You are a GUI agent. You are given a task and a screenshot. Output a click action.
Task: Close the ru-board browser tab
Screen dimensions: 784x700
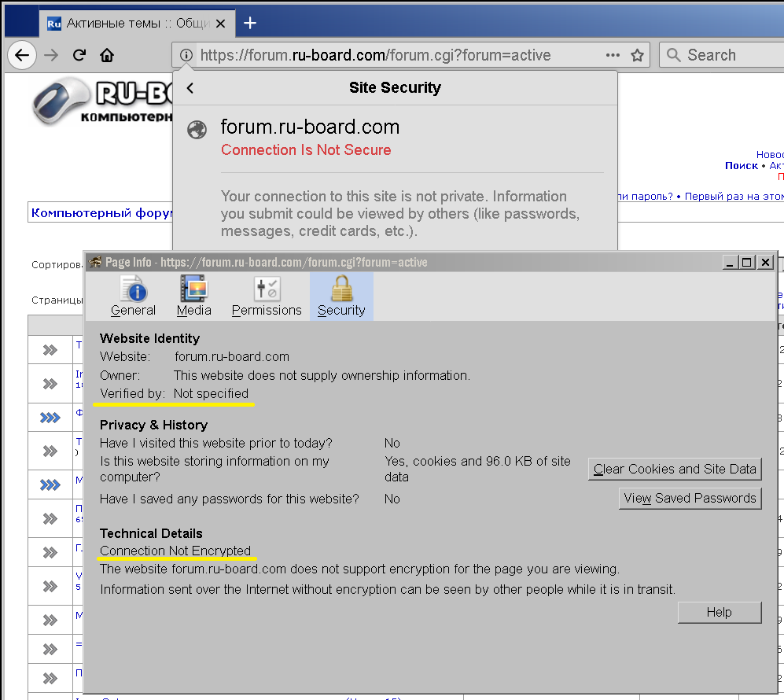click(220, 24)
